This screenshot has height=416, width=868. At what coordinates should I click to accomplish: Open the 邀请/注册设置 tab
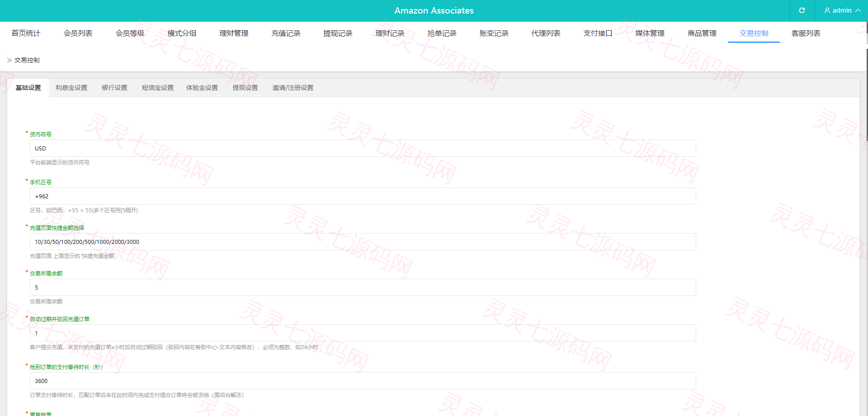point(292,88)
